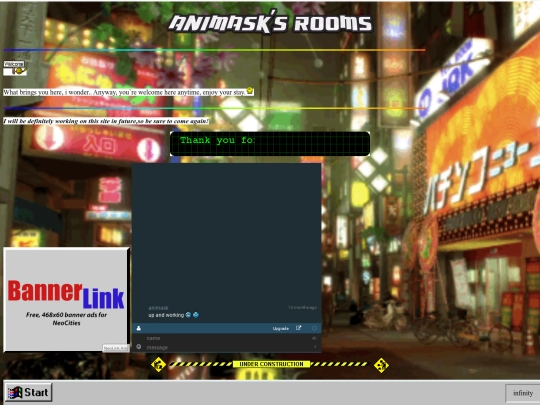This screenshot has height=405, width=540.
Task: Click the message timestamp '13 months ago'
Action: 302,307
